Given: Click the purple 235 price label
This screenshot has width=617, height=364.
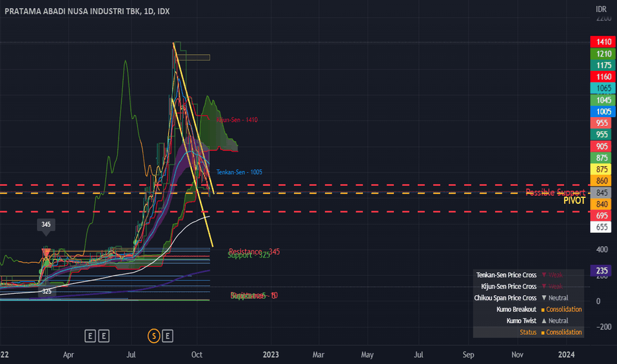Looking at the screenshot, I should point(601,270).
